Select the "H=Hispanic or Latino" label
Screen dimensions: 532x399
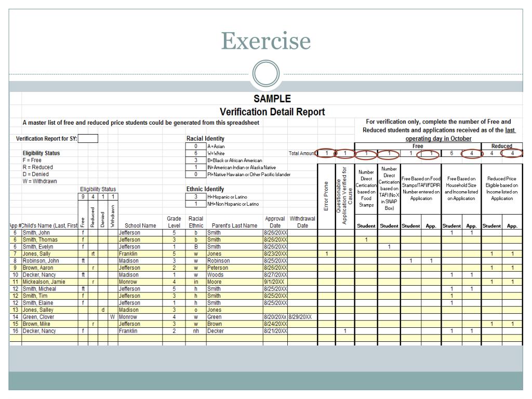(228, 197)
